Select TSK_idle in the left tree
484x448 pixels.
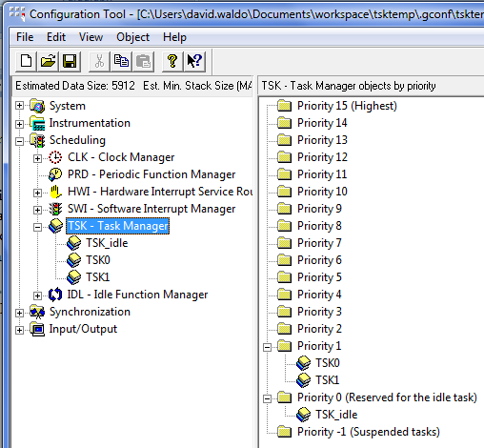[107, 243]
